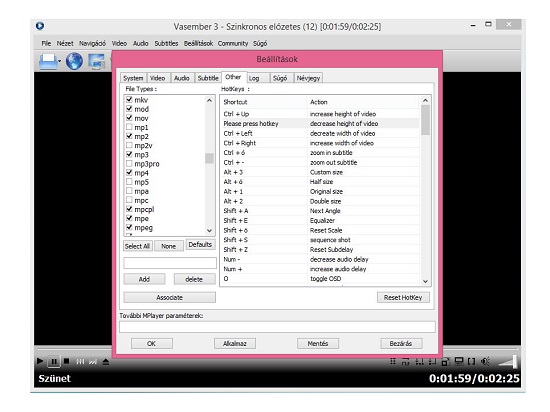Click the delete button
This screenshot has height=412, width=550.
tap(194, 279)
